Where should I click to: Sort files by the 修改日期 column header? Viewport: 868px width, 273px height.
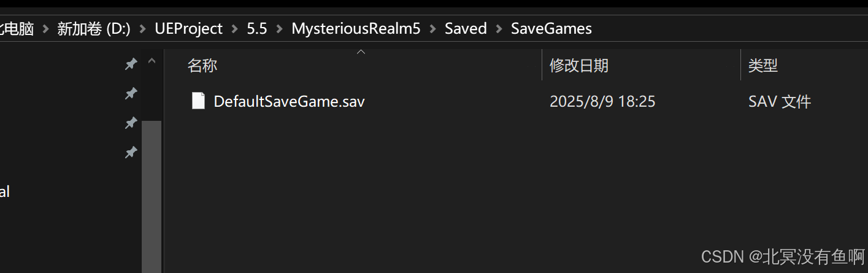click(641, 66)
